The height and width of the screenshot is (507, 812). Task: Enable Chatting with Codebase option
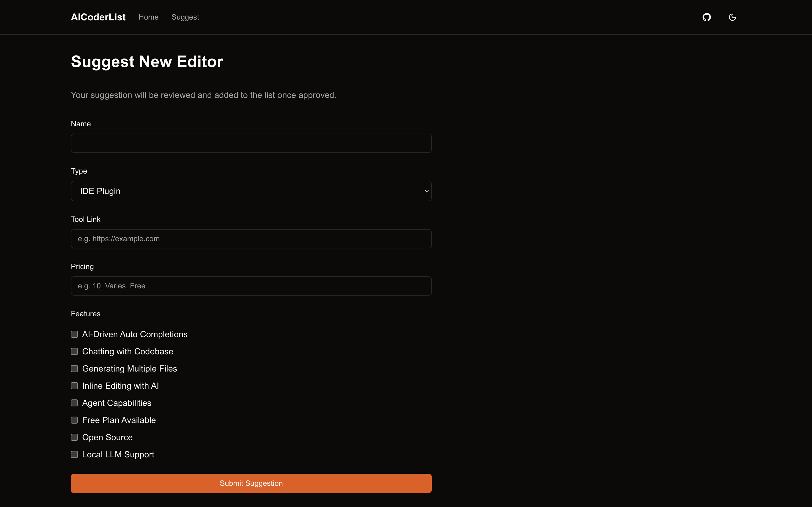pyautogui.click(x=74, y=351)
